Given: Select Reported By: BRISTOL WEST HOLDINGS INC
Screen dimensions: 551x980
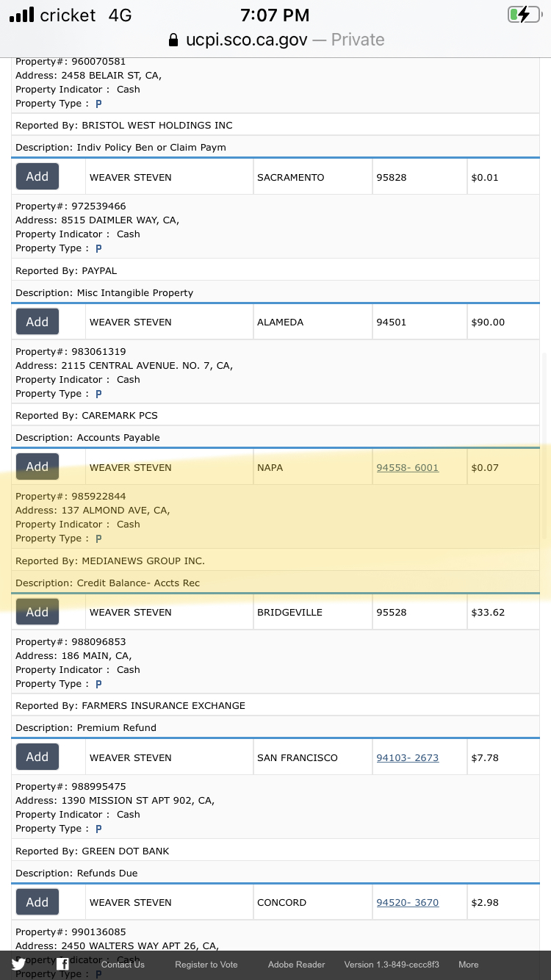Looking at the screenshot, I should click(x=124, y=126).
